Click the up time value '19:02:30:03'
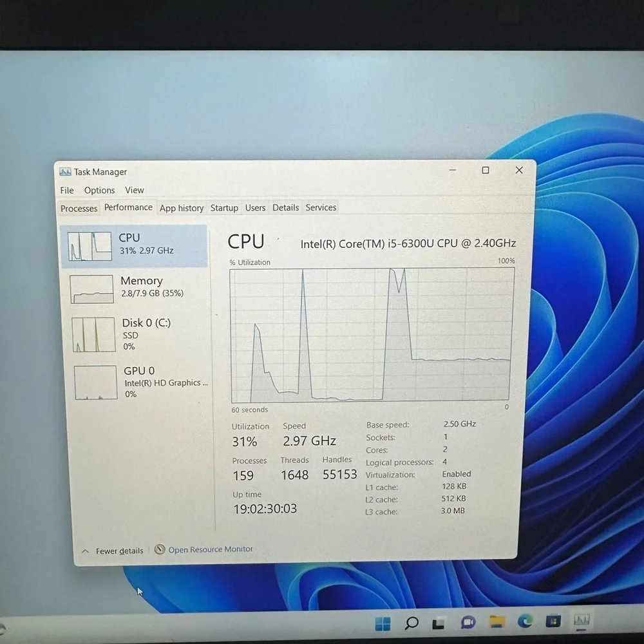Screen dimensions: 644x644 click(x=265, y=509)
